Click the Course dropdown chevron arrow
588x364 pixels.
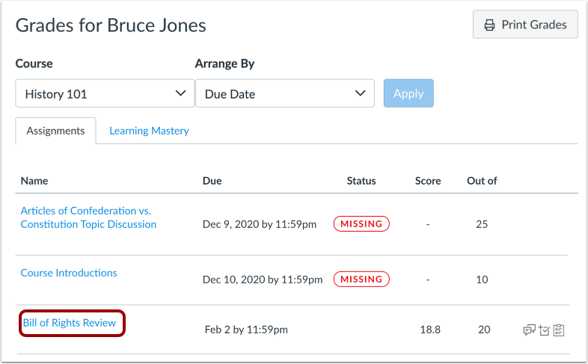[x=180, y=93]
